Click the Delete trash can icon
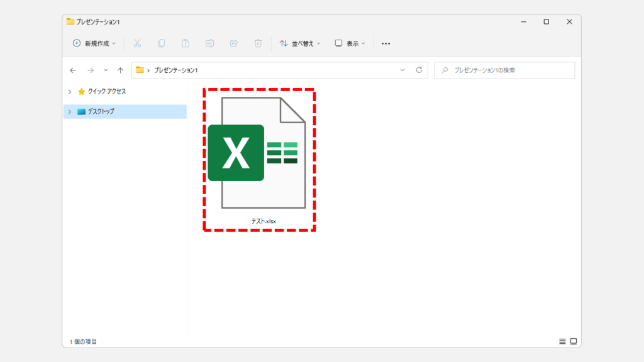Viewport: 644px width, 362px height. [258, 43]
